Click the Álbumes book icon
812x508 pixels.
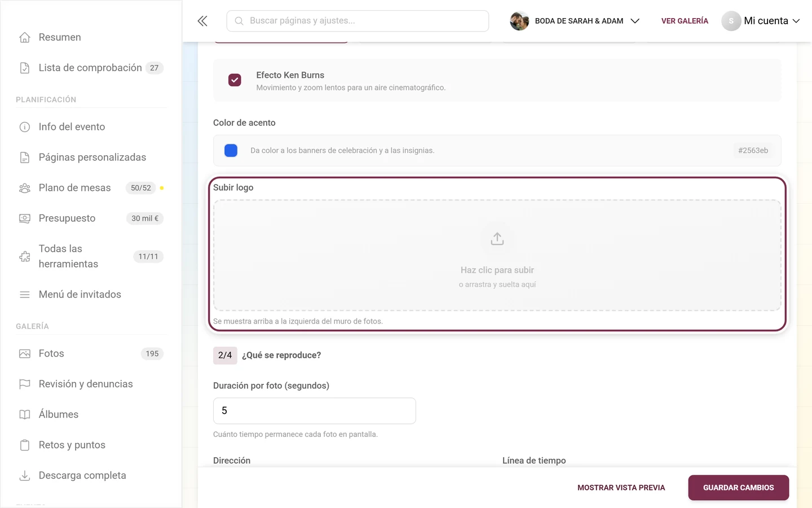25,415
